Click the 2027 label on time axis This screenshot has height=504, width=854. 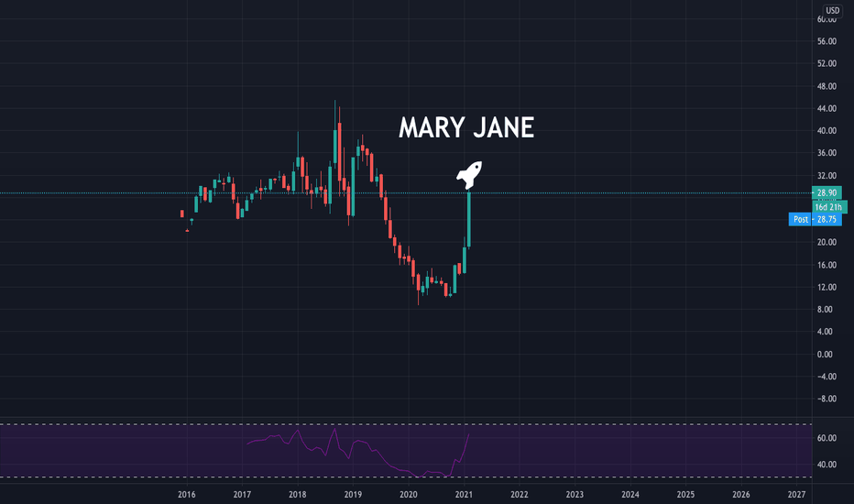coord(796,495)
